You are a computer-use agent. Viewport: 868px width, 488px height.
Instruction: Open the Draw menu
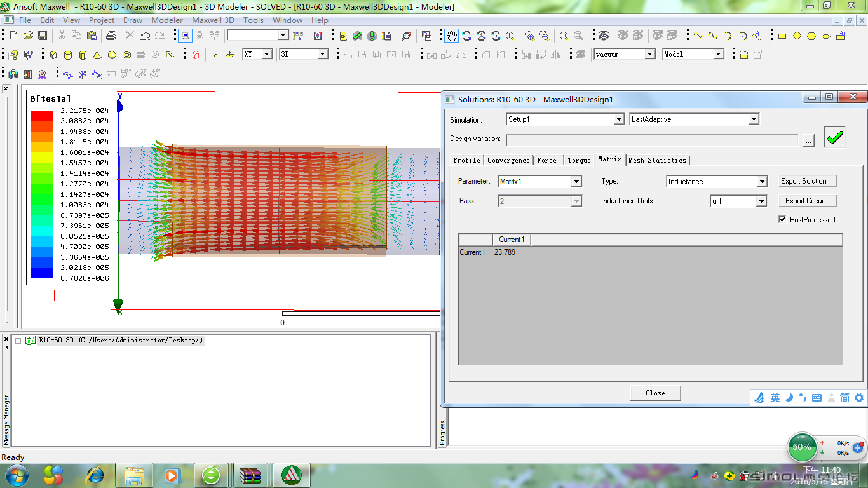[133, 20]
